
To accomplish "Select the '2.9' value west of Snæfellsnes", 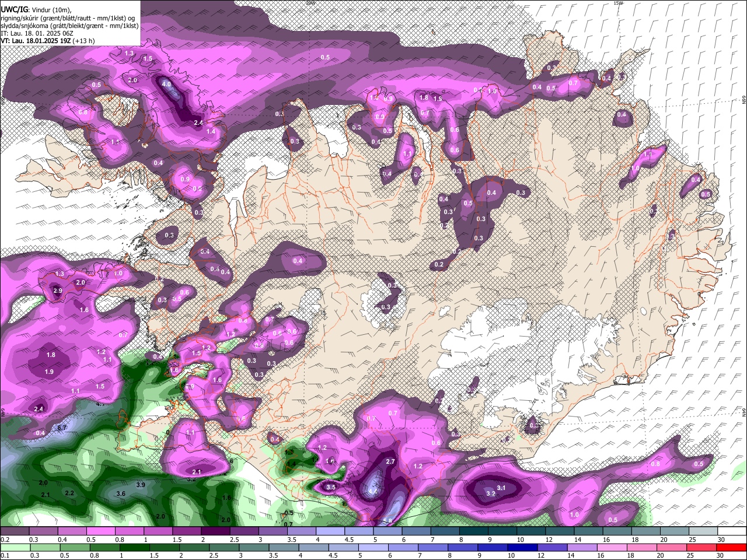I will tap(57, 290).
